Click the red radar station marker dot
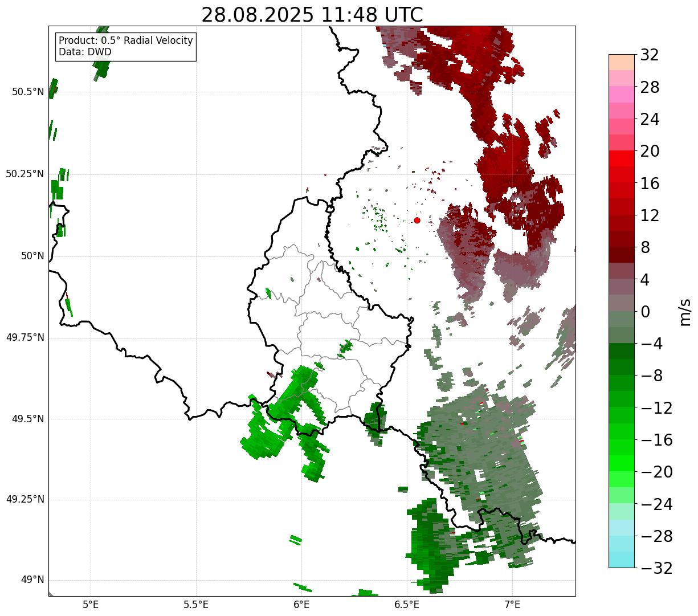The height and width of the screenshot is (616, 698). tap(417, 220)
